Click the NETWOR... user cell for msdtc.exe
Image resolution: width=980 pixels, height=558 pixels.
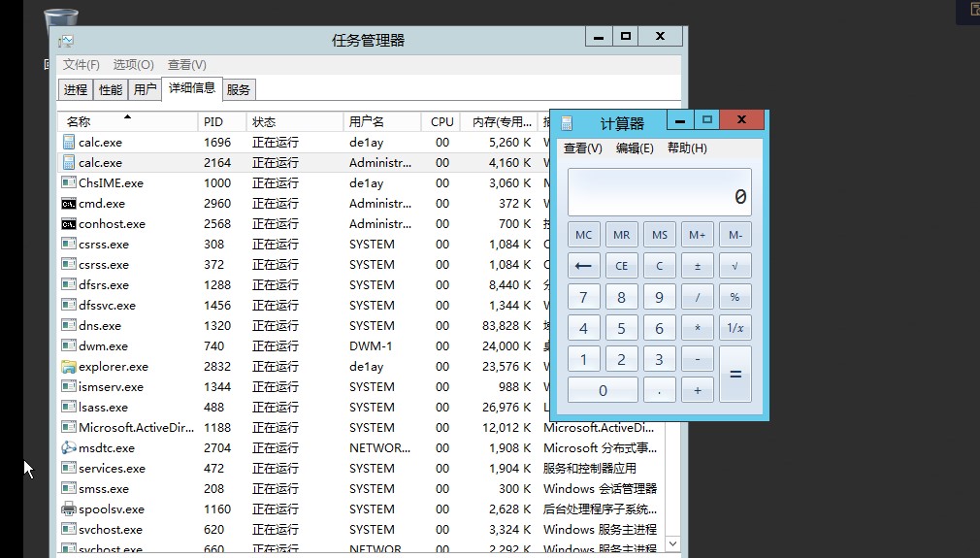click(x=379, y=448)
